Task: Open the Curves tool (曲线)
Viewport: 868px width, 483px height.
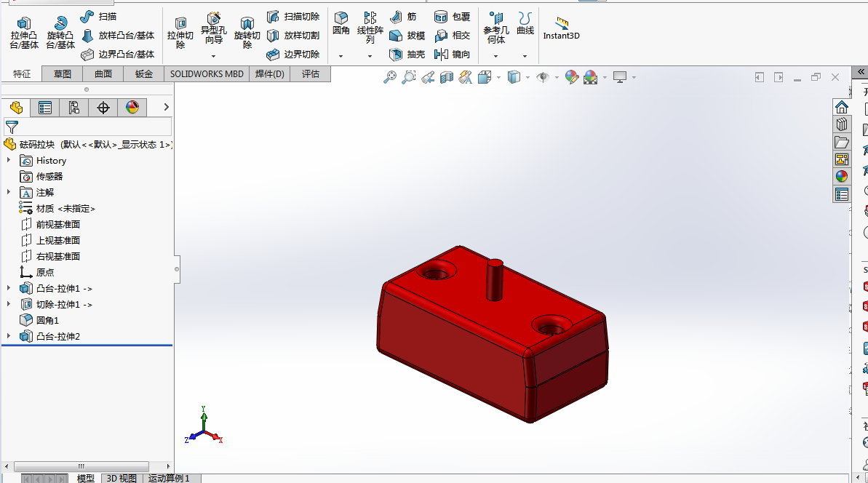Action: point(525,23)
